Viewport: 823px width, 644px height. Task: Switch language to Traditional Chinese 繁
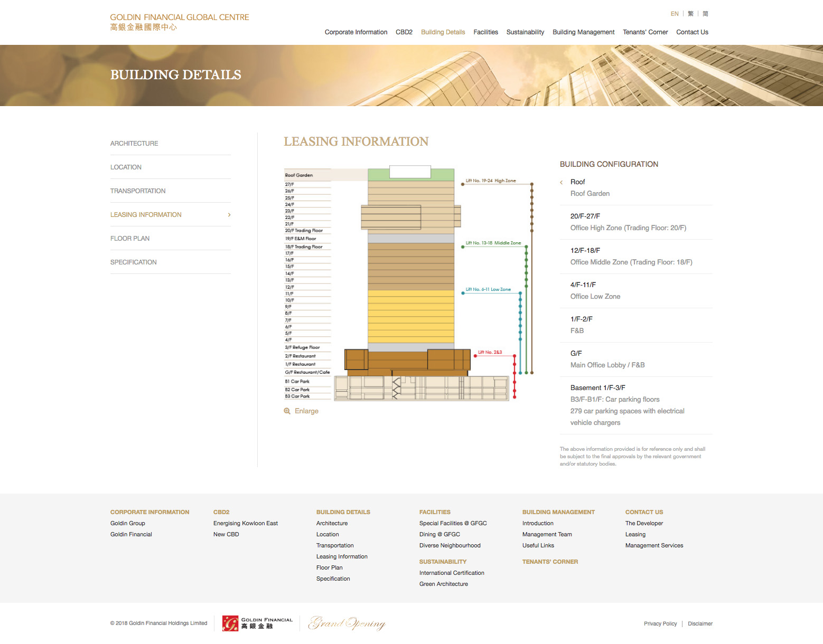690,14
